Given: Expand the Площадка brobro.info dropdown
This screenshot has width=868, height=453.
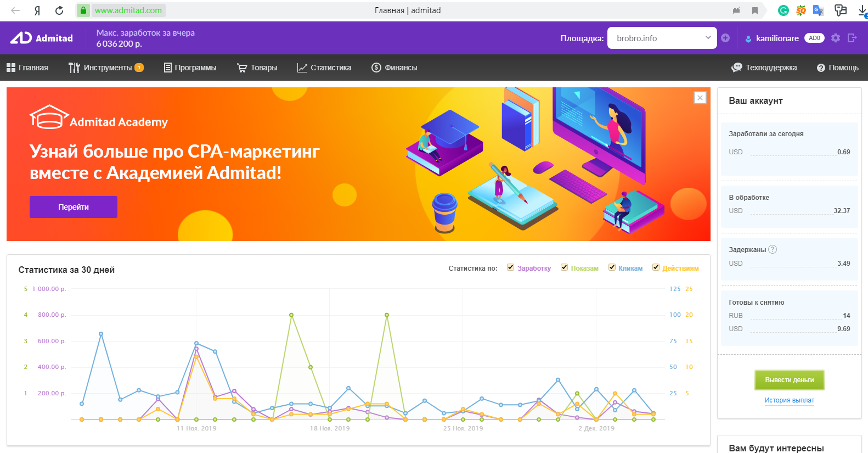Looking at the screenshot, I should pos(662,38).
